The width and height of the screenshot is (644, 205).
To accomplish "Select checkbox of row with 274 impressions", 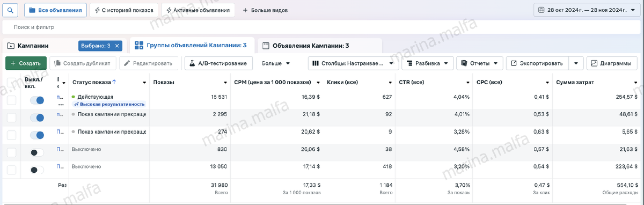I will tap(12, 135).
